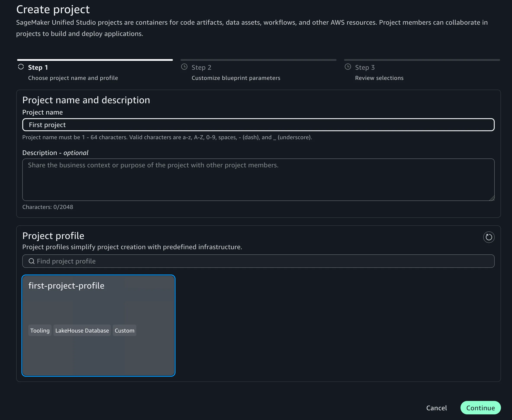Viewport: 512px width, 420px height.
Task: Click 'Customize blueprint parameters' text
Action: (x=236, y=78)
